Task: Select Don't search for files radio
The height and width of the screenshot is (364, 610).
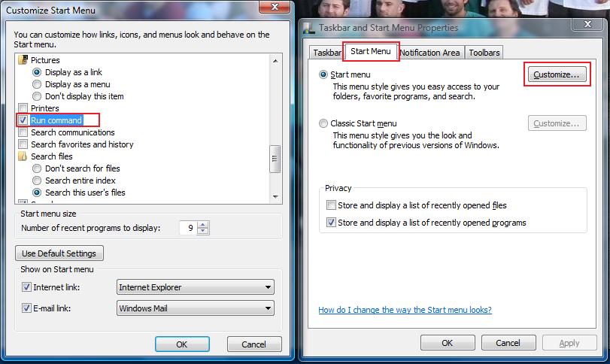Action: [x=37, y=168]
